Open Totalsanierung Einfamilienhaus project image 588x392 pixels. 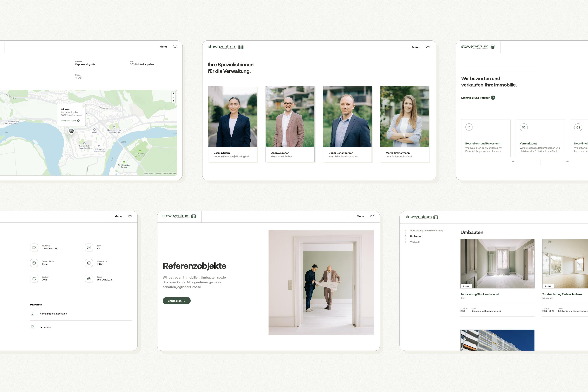coord(565,264)
